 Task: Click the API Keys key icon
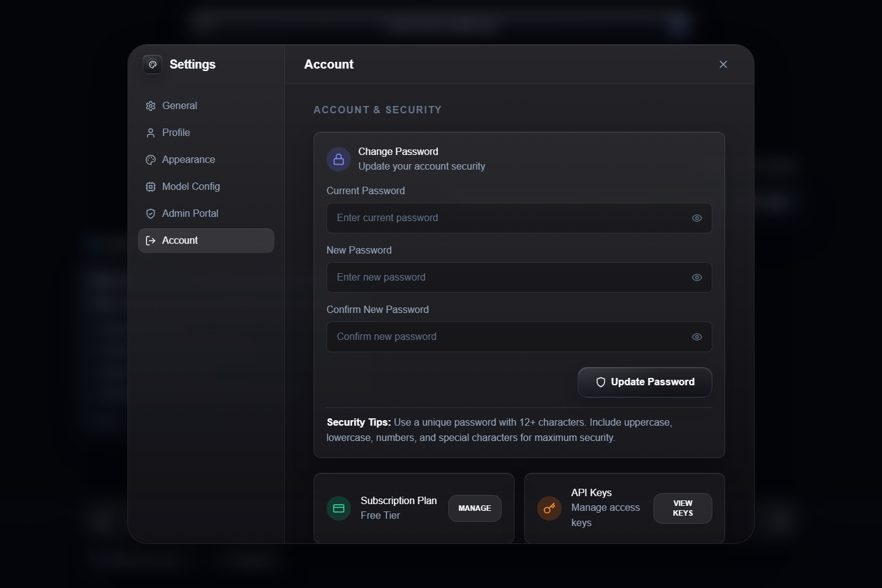[549, 508]
